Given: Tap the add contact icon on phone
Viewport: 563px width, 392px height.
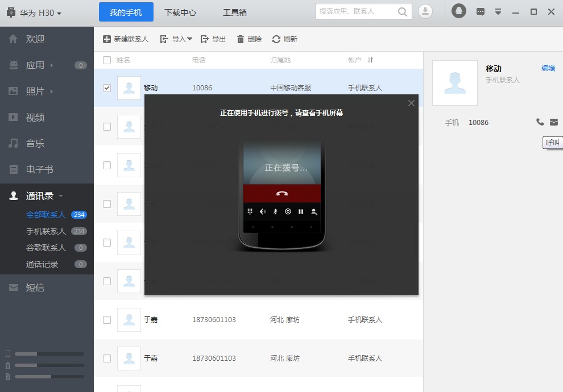Looking at the screenshot, I should 314,211.
